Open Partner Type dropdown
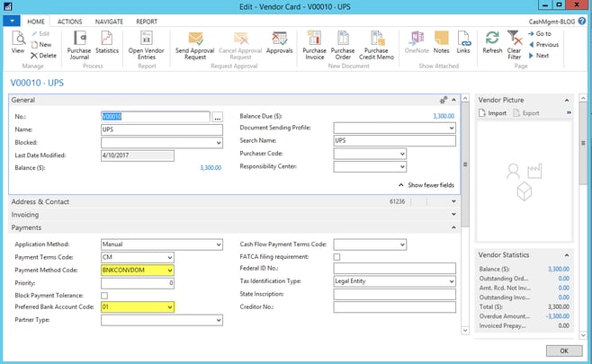 pyautogui.click(x=219, y=320)
